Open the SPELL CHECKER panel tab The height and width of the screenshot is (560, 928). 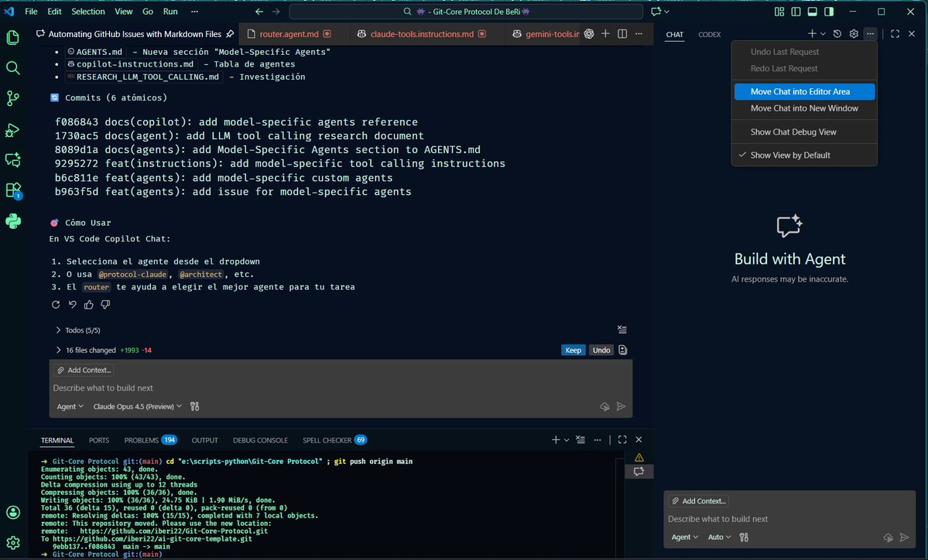tap(334, 440)
